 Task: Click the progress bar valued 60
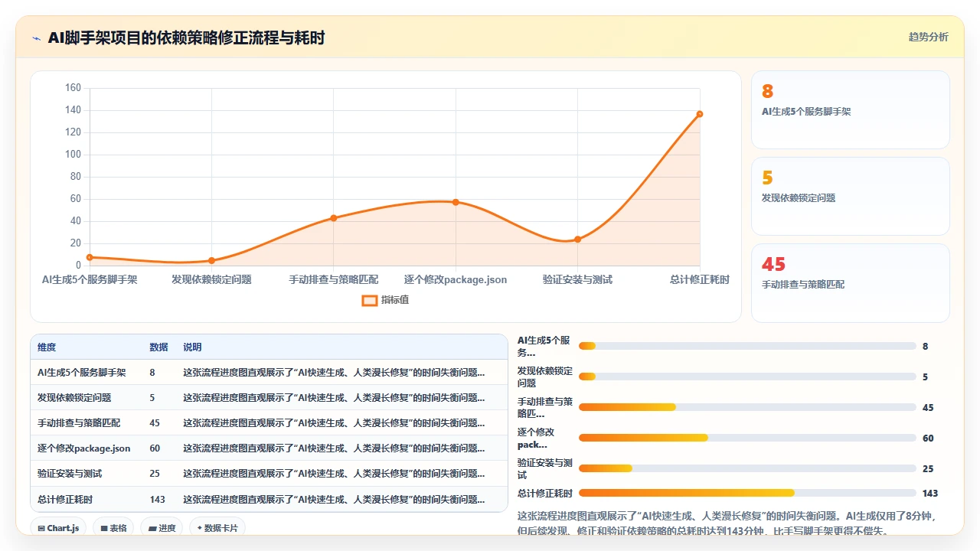[x=747, y=438]
